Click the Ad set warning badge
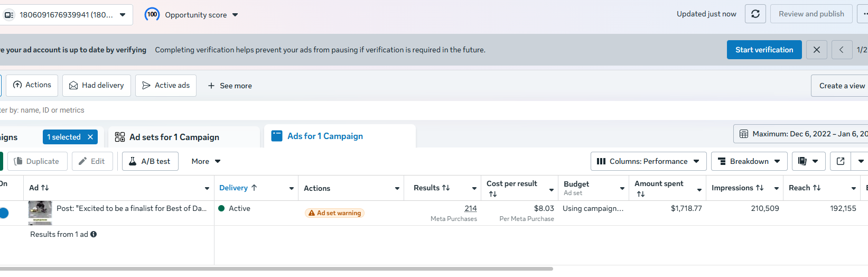This screenshot has height=277, width=868. tap(335, 213)
